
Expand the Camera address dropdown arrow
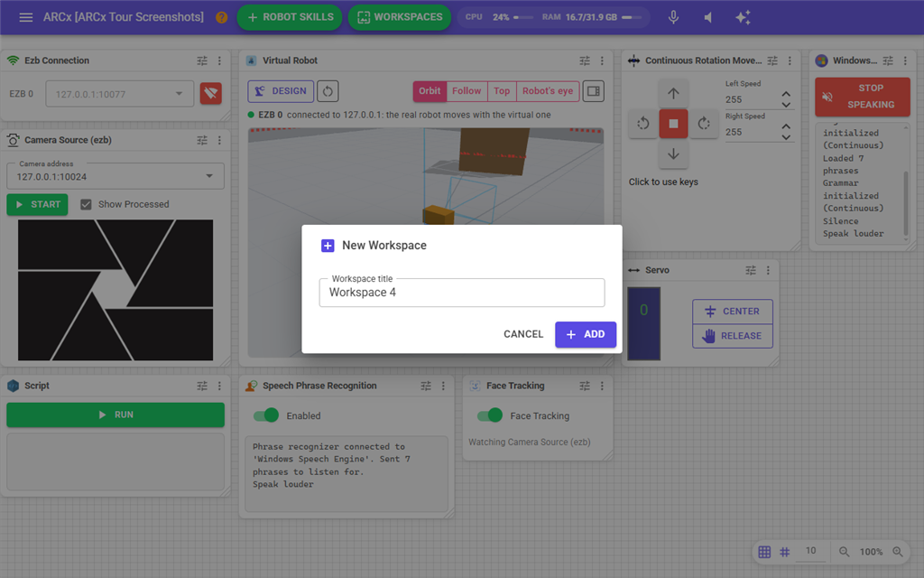(209, 176)
